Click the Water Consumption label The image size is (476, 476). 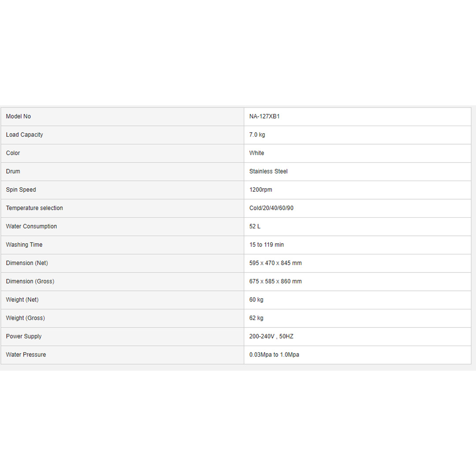point(31,226)
